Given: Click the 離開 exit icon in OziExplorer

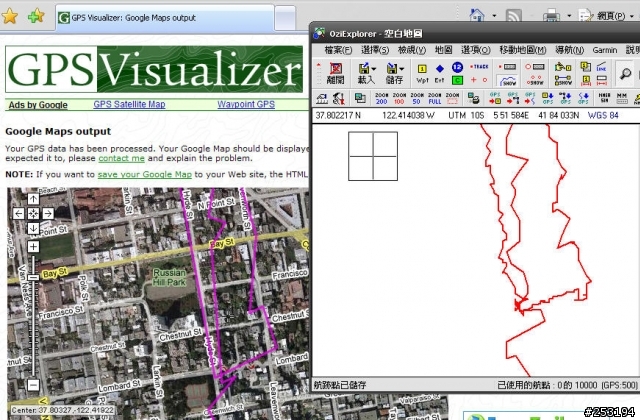Looking at the screenshot, I should (x=336, y=73).
